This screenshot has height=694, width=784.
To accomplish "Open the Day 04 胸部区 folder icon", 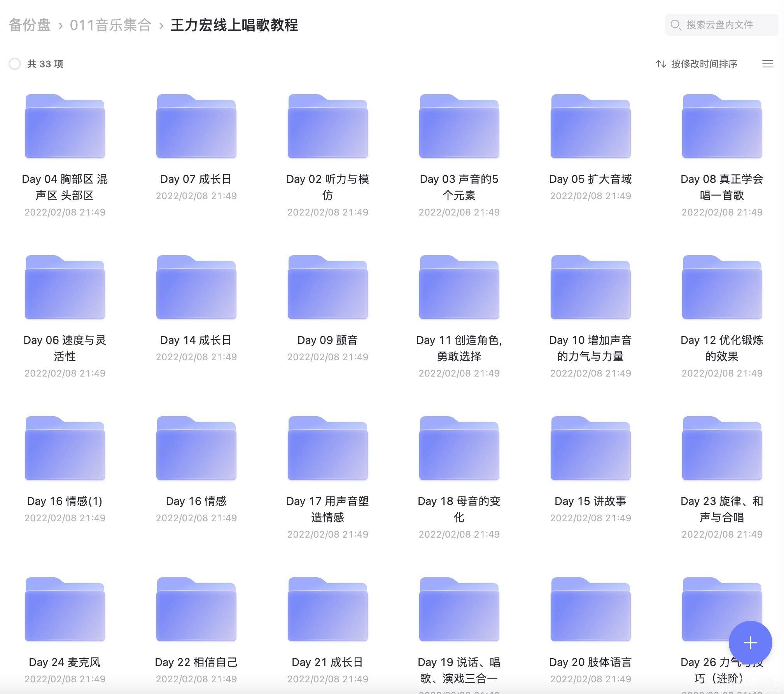I will (x=65, y=126).
